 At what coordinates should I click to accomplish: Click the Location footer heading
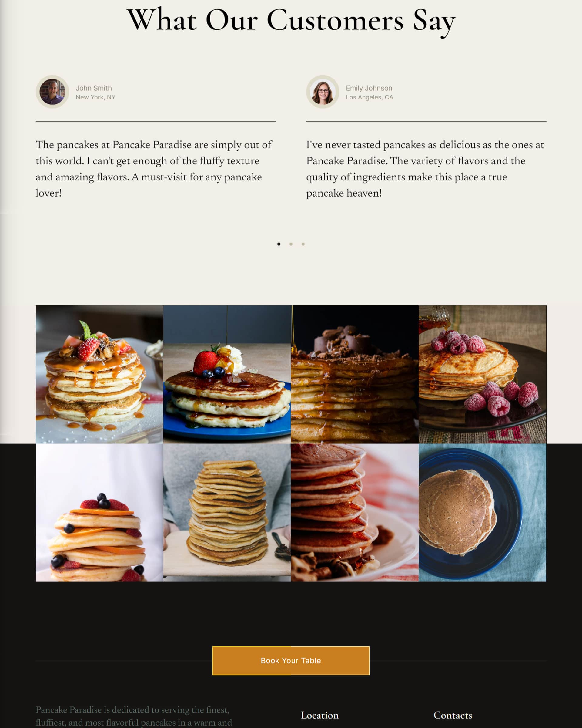pos(319,715)
